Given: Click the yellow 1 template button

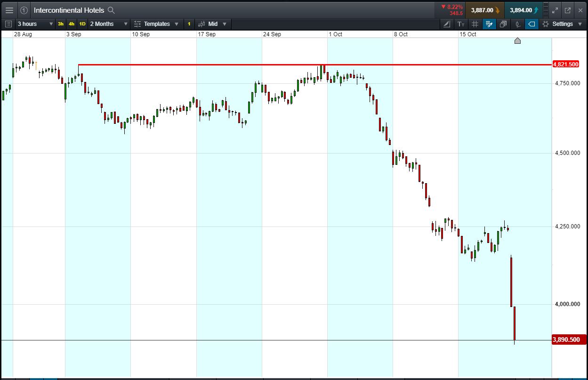Looking at the screenshot, I should (189, 24).
